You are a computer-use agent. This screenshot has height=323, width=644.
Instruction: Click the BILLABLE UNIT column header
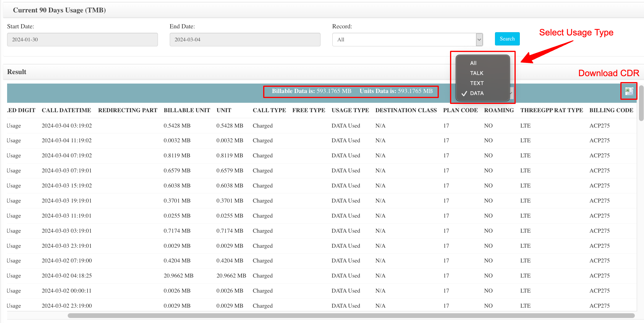point(187,110)
